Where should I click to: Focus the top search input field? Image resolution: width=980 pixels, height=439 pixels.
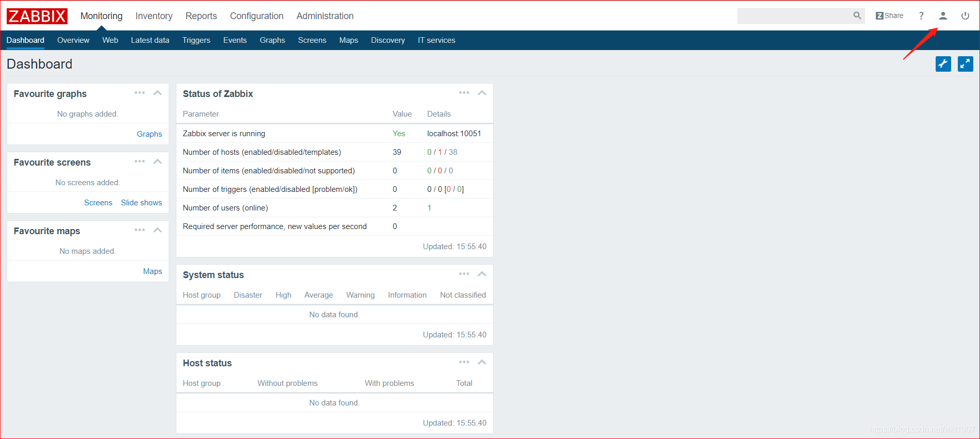(794, 16)
